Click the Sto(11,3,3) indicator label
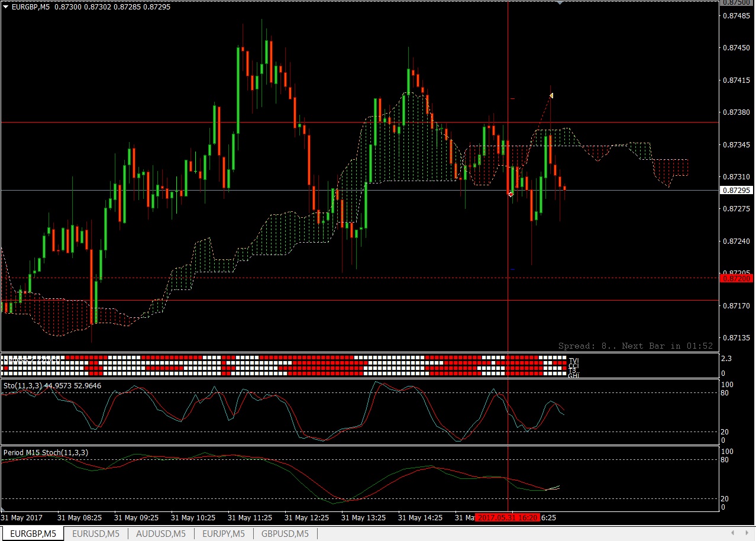 [x=52, y=385]
